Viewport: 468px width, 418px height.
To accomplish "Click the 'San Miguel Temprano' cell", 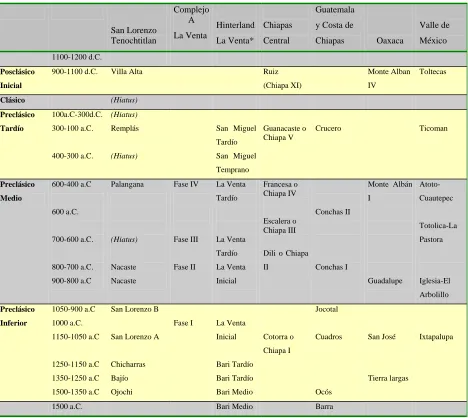I will coord(236,163).
